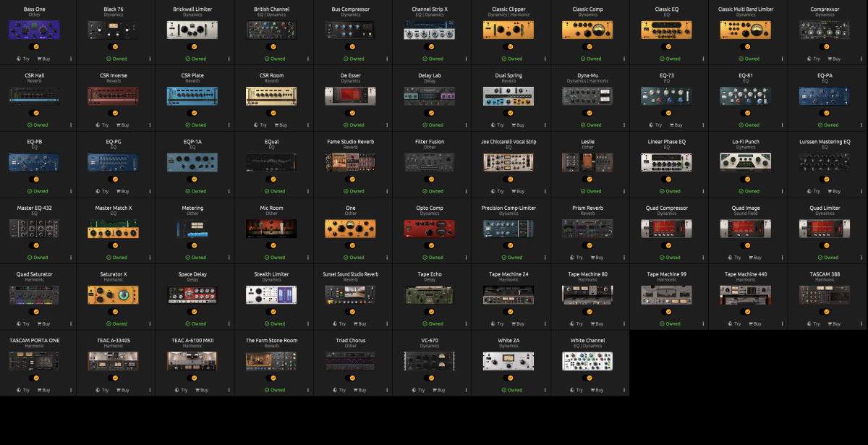Toggle the EQP-1A enable switch
868x445 pixels.
pyautogui.click(x=192, y=179)
